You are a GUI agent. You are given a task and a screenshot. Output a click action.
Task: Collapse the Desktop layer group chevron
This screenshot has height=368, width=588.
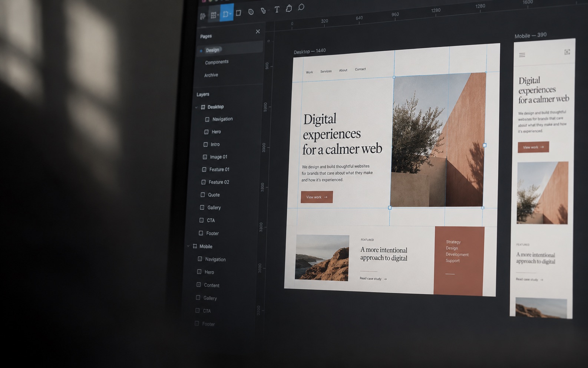[196, 108]
